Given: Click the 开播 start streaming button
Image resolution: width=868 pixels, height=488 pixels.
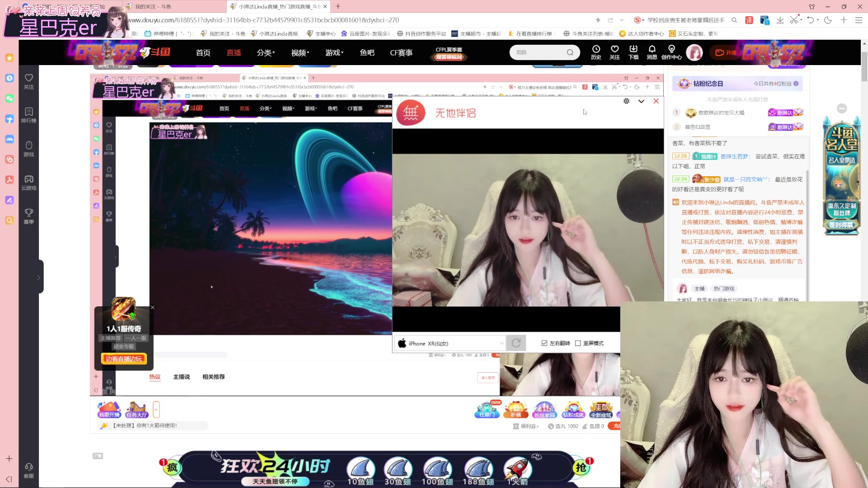Looking at the screenshot, I should [726, 52].
